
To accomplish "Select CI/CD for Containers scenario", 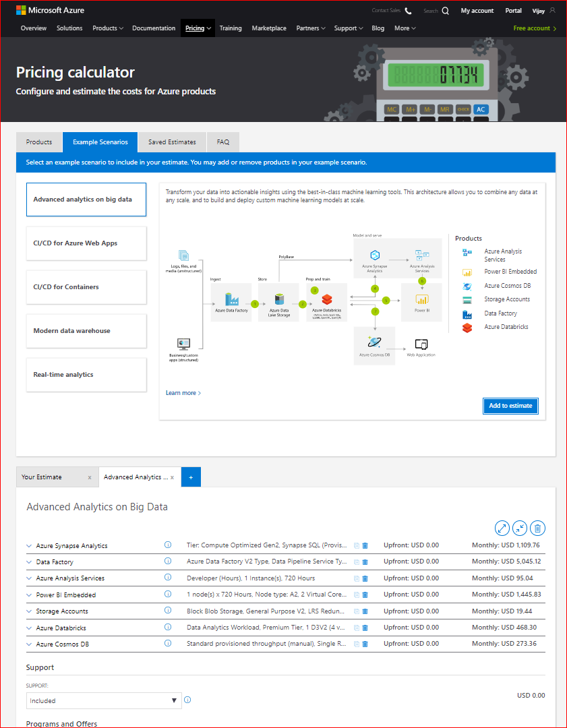I will click(x=86, y=287).
